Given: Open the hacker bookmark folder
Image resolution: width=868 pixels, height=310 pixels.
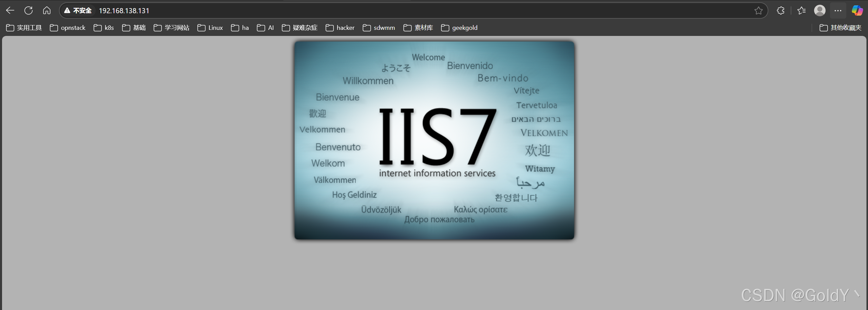Looking at the screenshot, I should tap(340, 28).
